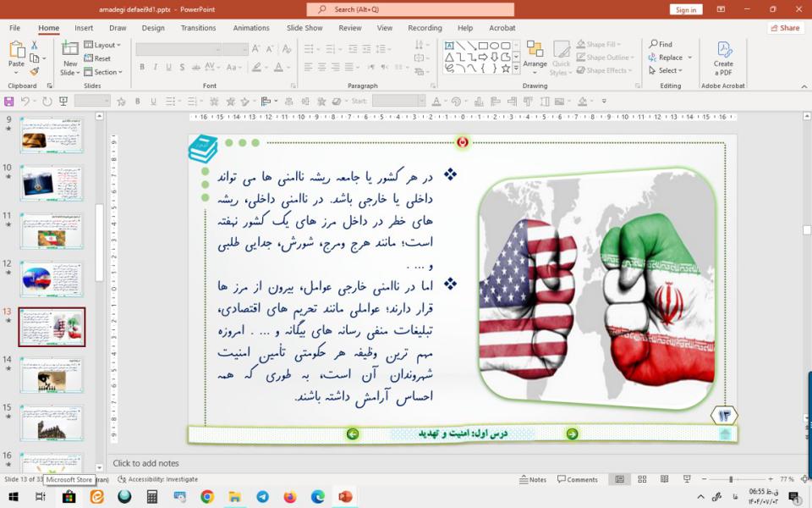Switch to the Insert tab
The image size is (812, 508).
pos(84,28)
